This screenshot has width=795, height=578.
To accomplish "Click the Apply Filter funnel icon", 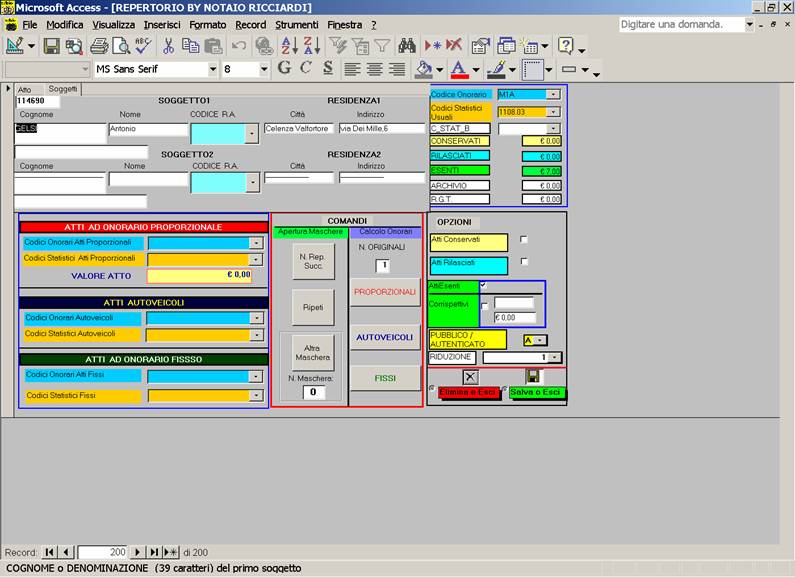I will coord(383,46).
